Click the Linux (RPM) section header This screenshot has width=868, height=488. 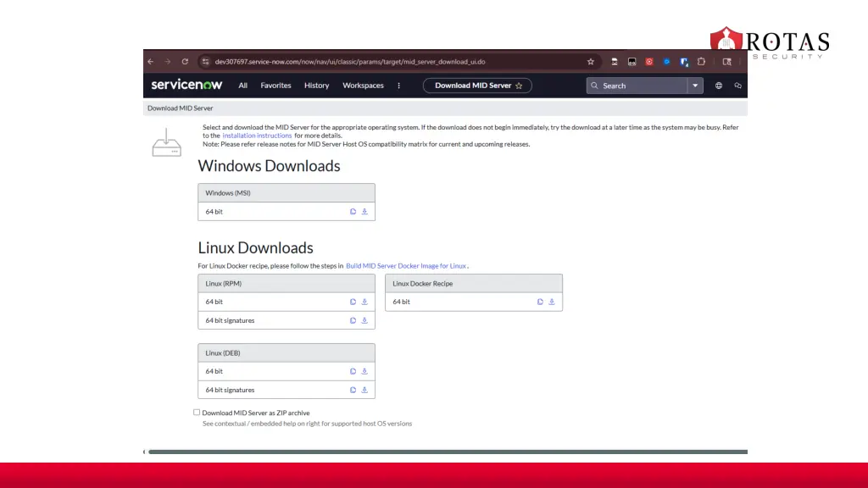click(287, 283)
